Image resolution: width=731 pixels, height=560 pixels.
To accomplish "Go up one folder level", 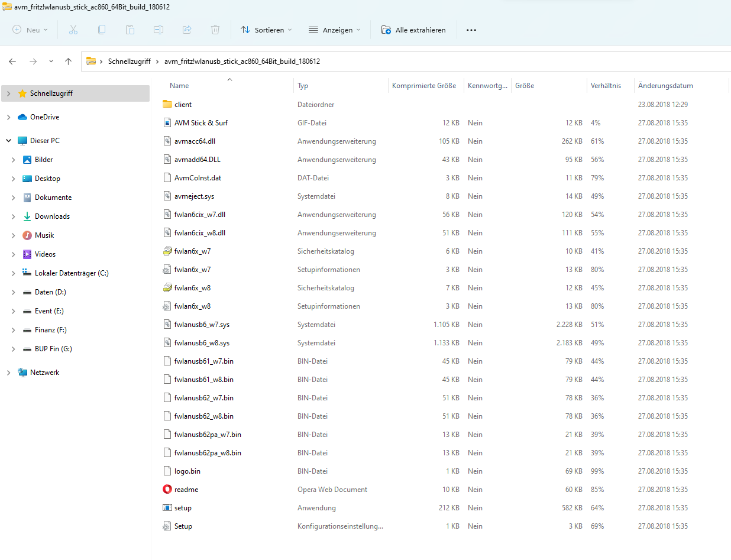I will (x=68, y=61).
